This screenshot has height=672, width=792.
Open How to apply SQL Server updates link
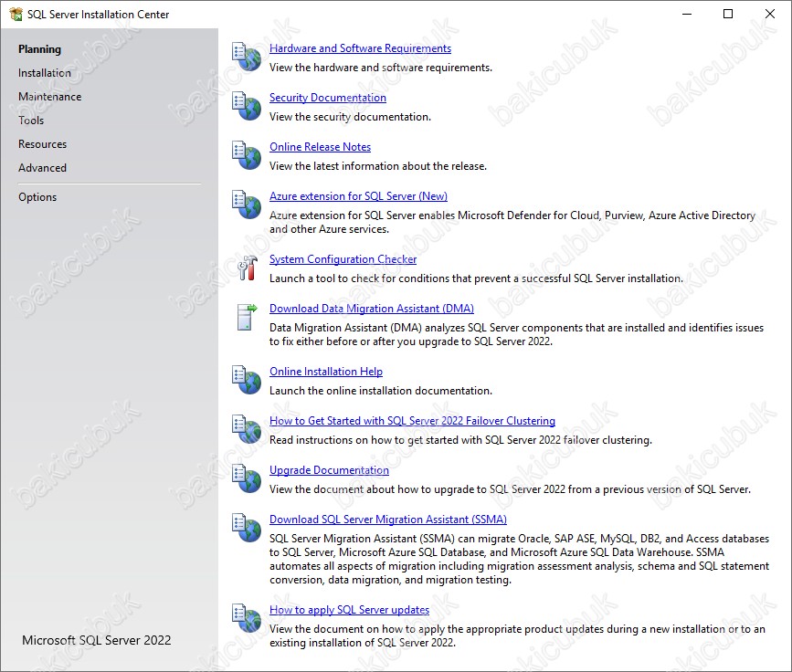tap(349, 610)
